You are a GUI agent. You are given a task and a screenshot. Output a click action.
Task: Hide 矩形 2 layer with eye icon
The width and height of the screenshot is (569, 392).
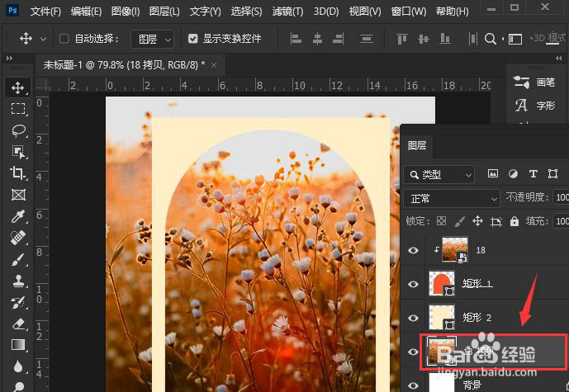pyautogui.click(x=413, y=318)
